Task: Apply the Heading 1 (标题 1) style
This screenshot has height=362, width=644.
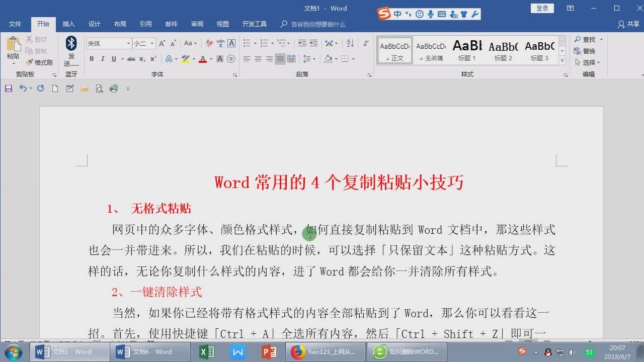Action: pos(467,50)
